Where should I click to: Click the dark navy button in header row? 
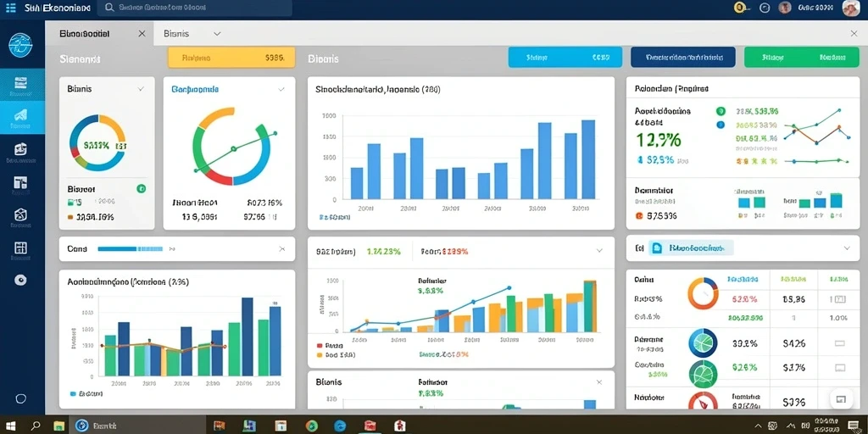pos(683,57)
